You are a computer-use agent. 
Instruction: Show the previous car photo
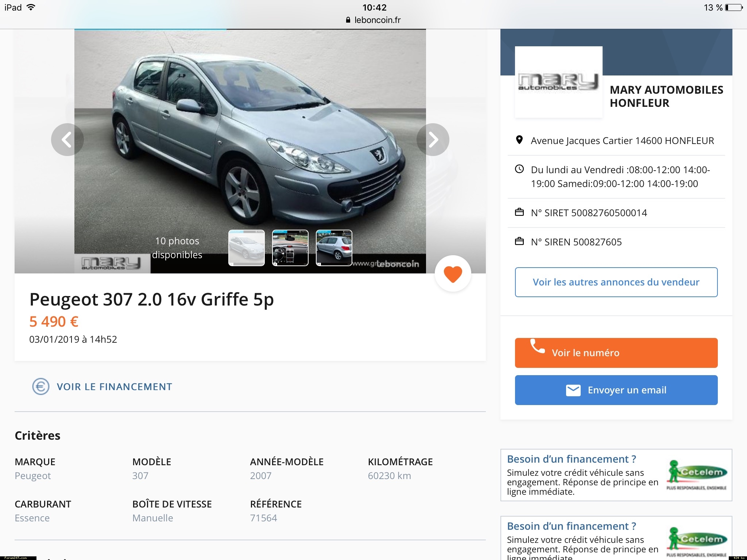(67, 140)
